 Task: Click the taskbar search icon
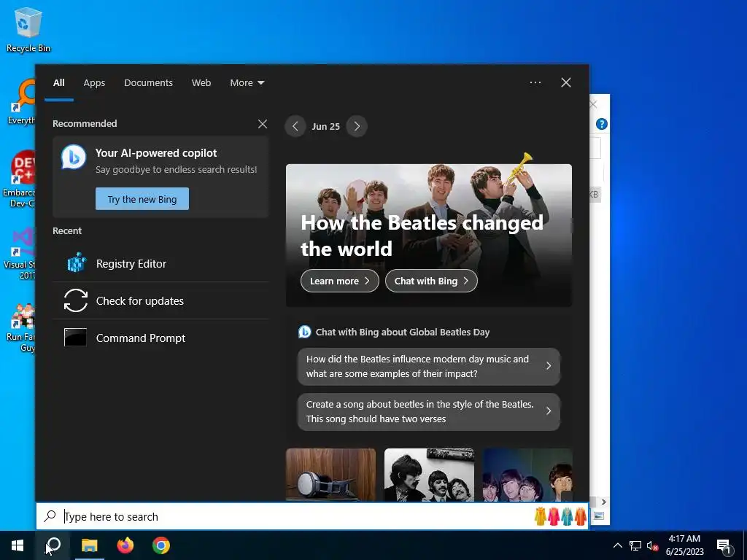(53, 545)
